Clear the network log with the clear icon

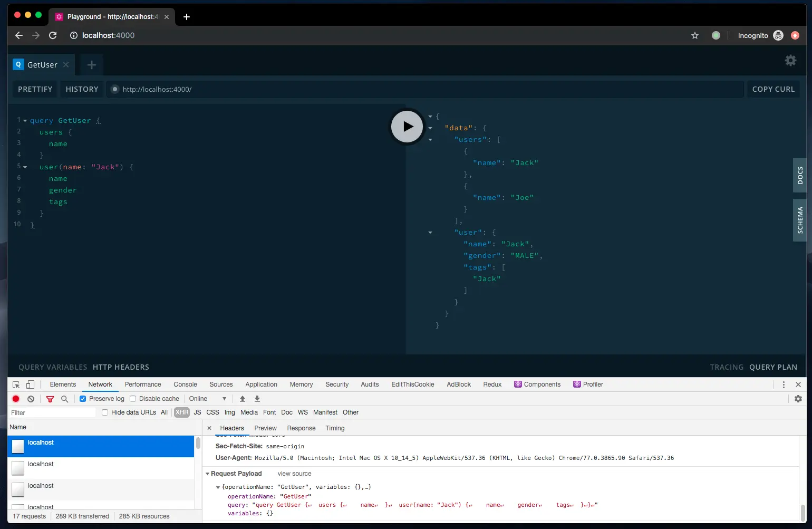click(31, 399)
